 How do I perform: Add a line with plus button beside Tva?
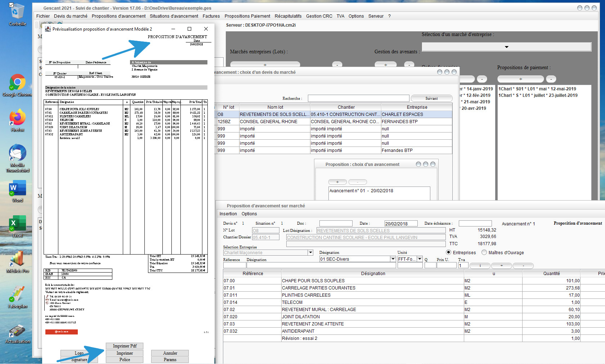pyautogui.click(x=502, y=266)
